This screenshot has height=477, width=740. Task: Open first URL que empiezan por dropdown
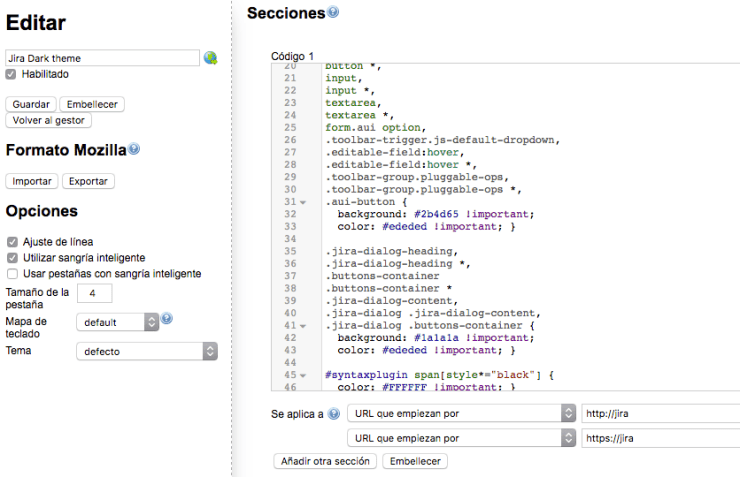(459, 413)
